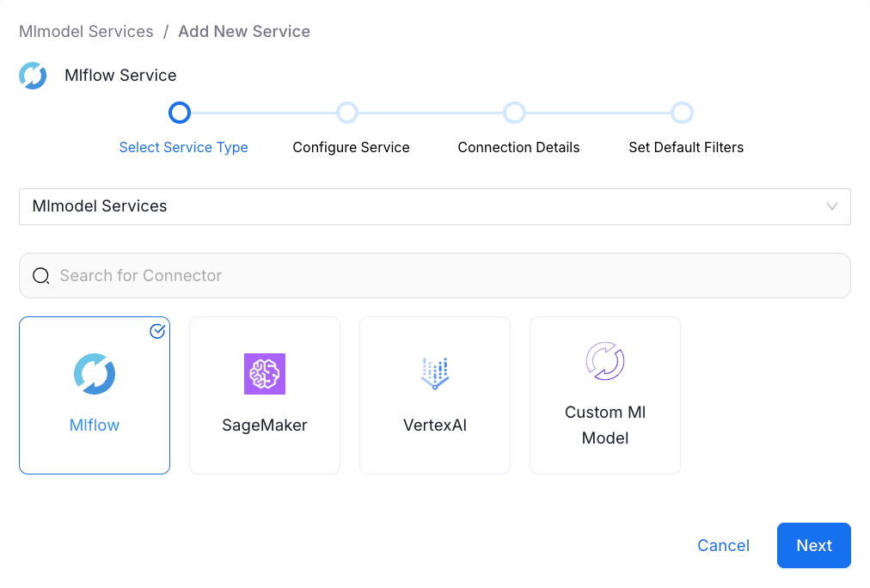The height and width of the screenshot is (588, 870).
Task: Click the search magnifier icon
Action: pyautogui.click(x=41, y=276)
